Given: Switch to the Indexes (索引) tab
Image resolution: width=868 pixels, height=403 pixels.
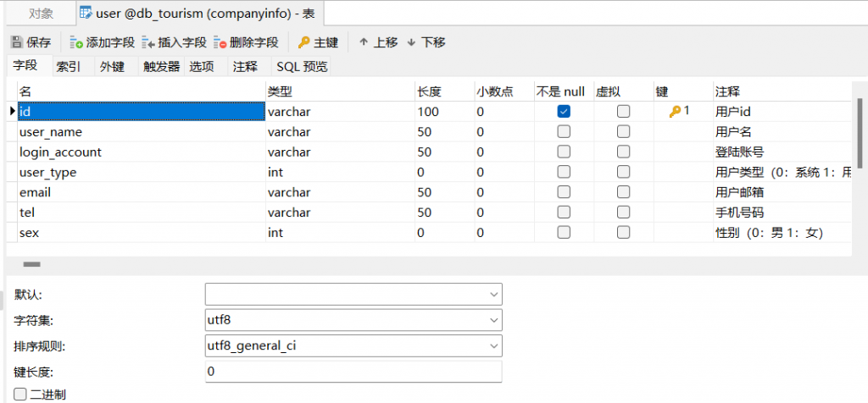Looking at the screenshot, I should tap(69, 66).
